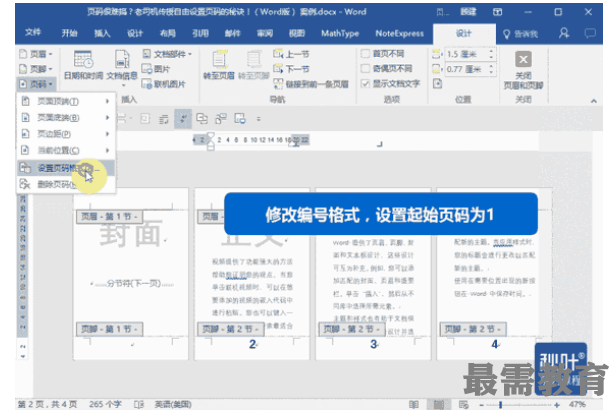Collapse the ribbon with the chevron
The width and height of the screenshot is (615, 419).
pos(594,101)
